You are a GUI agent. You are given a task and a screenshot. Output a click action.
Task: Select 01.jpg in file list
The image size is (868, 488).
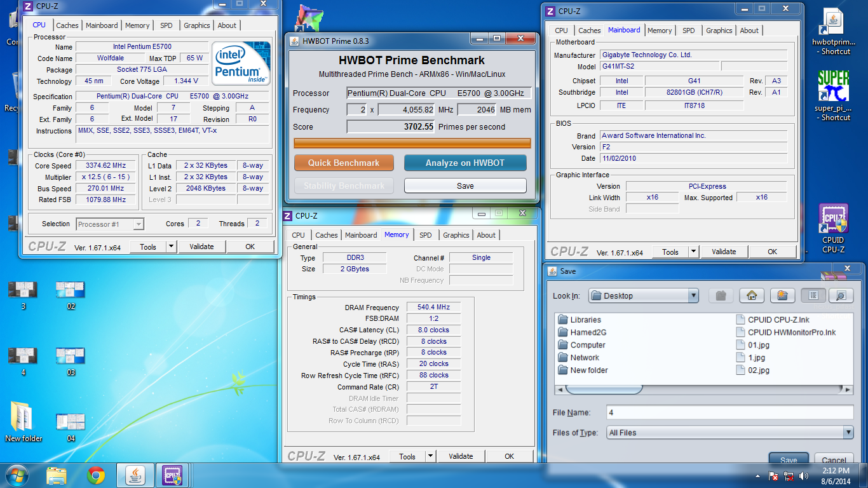coord(753,345)
